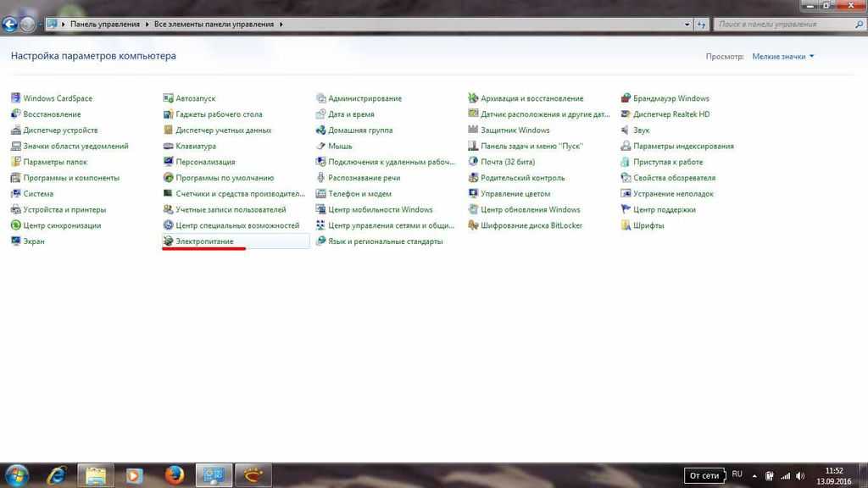Click the Защитник Windows icon
The image size is (868, 488).
coord(474,130)
